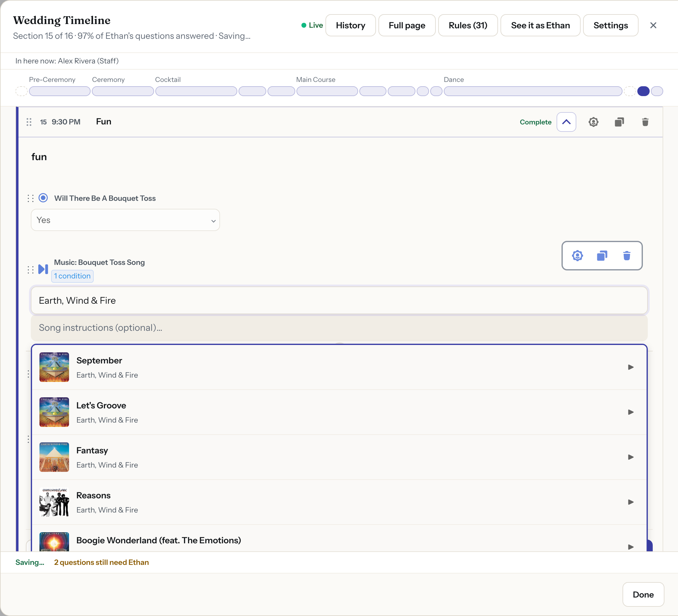Click the 9:30 PM section time
This screenshot has width=678, height=616.
click(x=66, y=122)
